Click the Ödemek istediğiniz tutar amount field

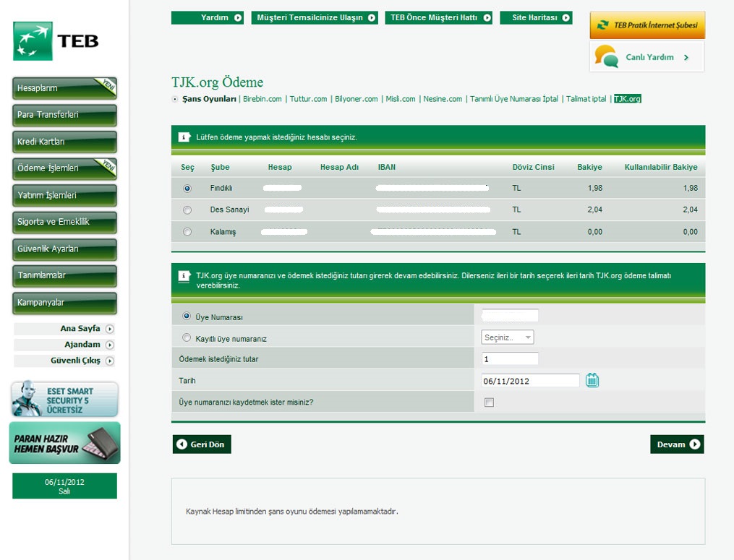(510, 359)
